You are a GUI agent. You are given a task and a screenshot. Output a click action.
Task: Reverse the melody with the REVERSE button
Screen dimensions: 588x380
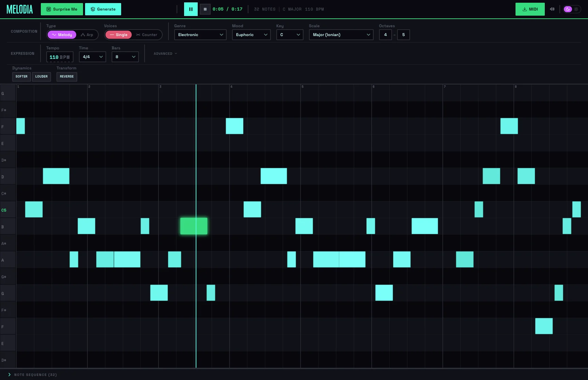[67, 77]
